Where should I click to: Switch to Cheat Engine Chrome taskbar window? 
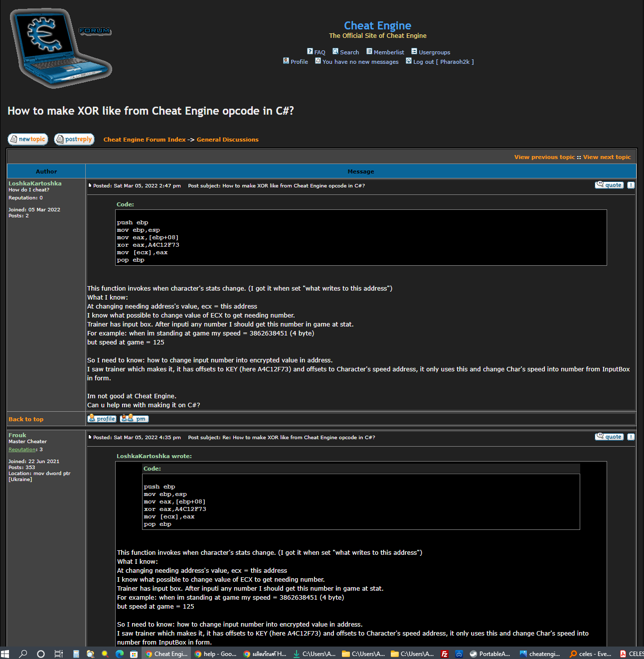tap(166, 654)
